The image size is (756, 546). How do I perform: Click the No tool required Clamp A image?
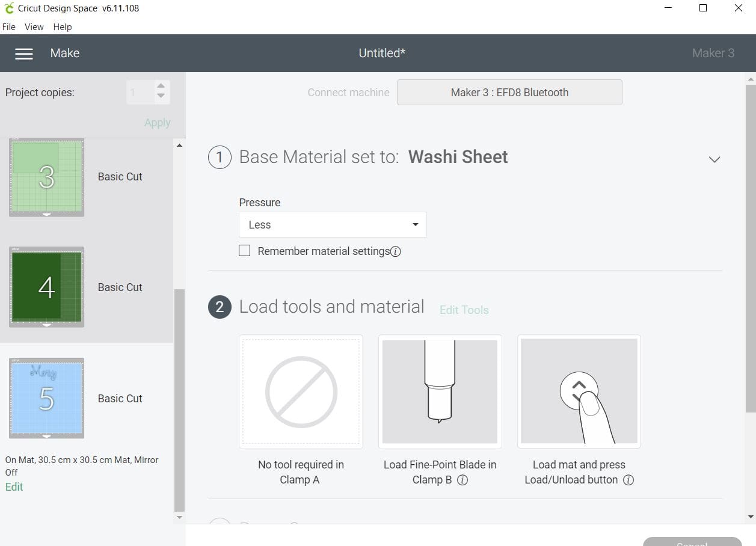(301, 391)
